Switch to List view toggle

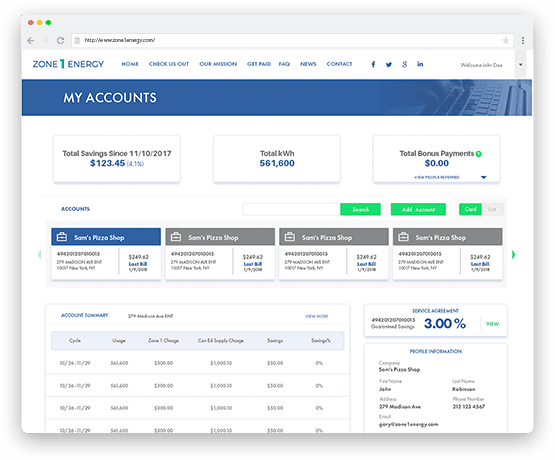[x=492, y=209]
